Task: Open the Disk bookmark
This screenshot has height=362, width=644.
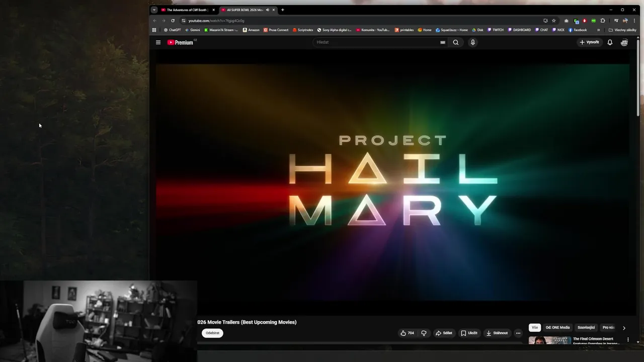Action: click(x=477, y=30)
